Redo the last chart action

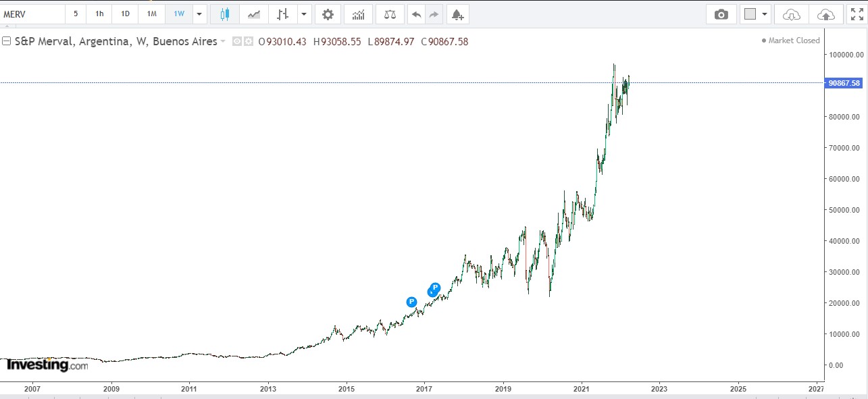tap(434, 14)
